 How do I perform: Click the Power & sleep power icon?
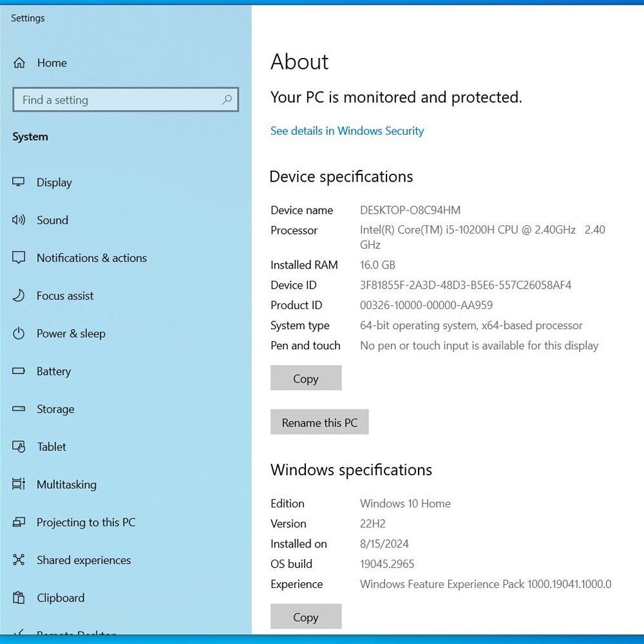19,333
